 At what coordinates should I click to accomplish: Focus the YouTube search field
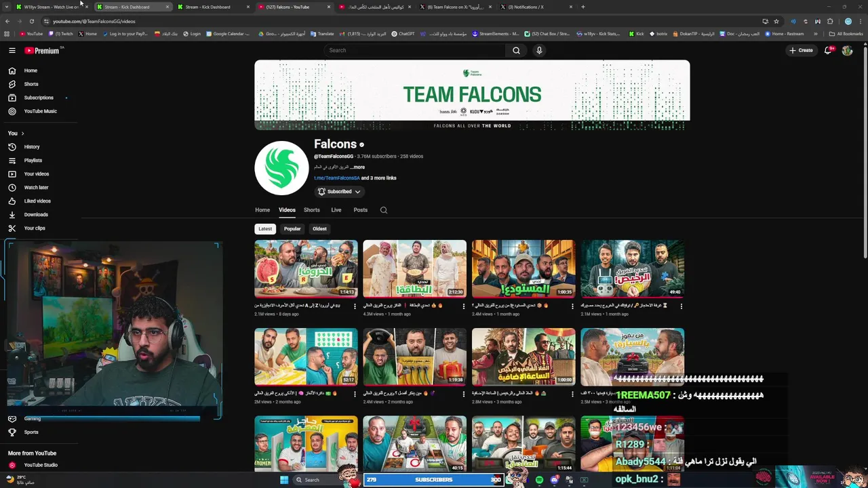pos(414,50)
